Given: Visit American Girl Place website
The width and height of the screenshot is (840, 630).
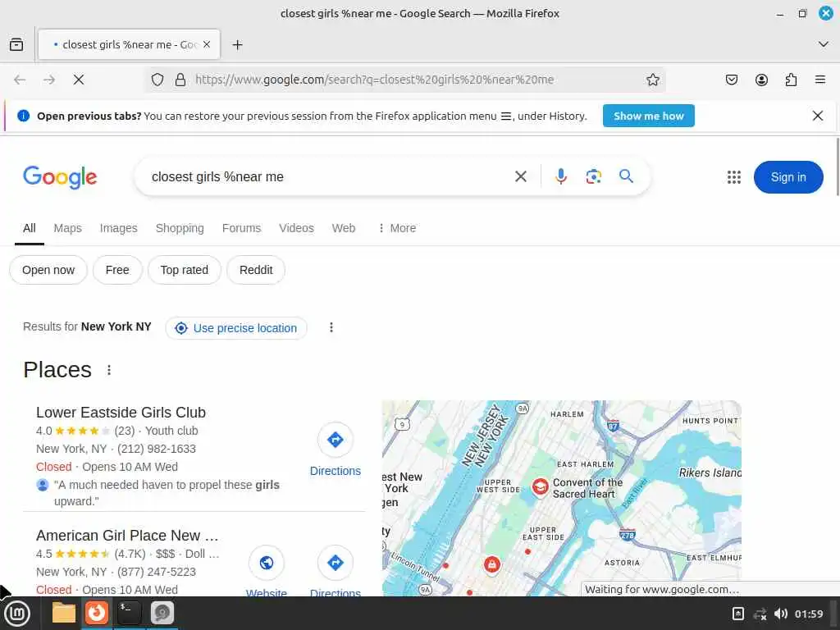Looking at the screenshot, I should coord(267,571).
